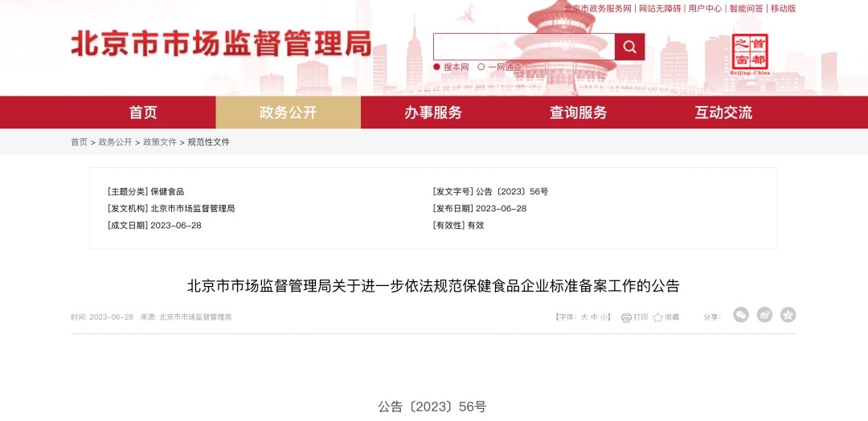
Task: Set font size to 小
Action: tap(604, 317)
